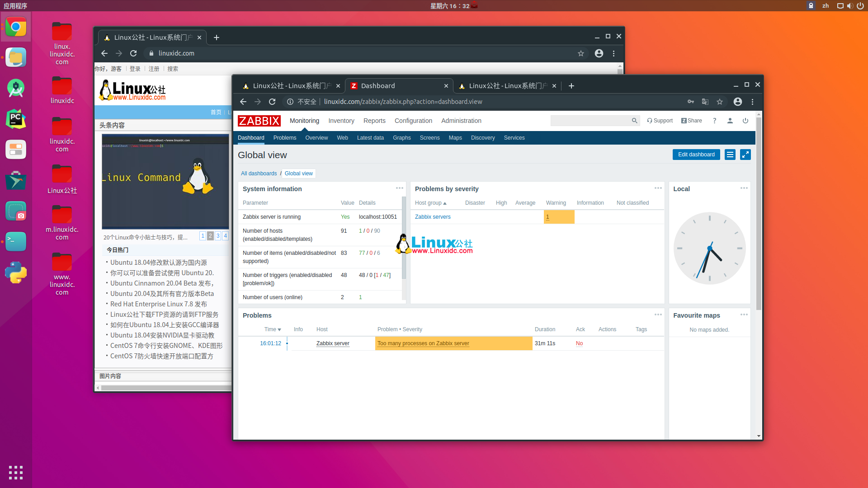Open the Configuration menu
Screen dimensions: 868x488
coord(413,121)
